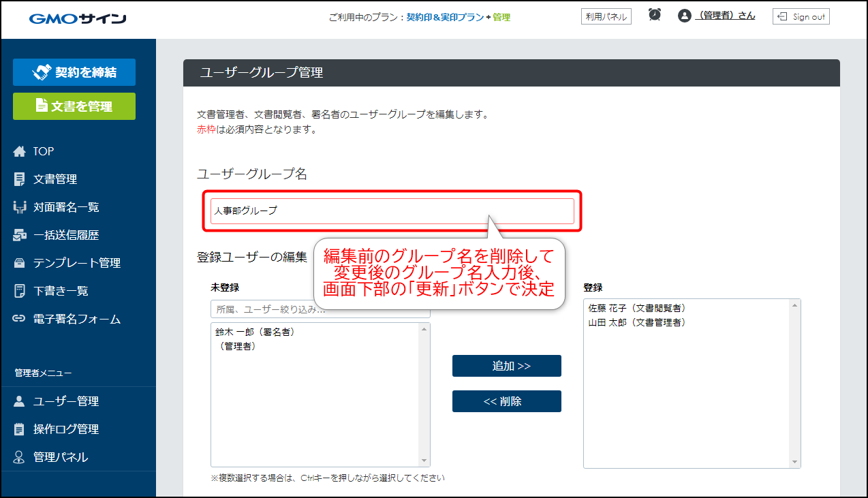Click the Sign out button
868x498 pixels.
point(801,16)
